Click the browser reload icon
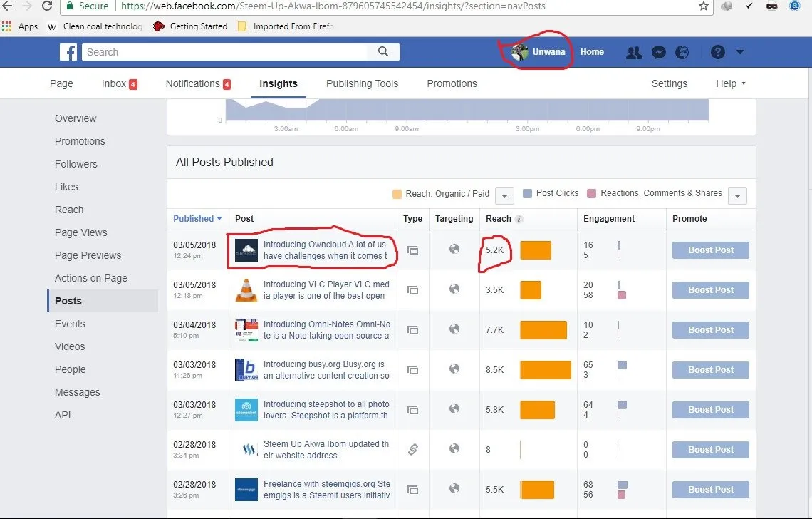812x519 pixels. (46, 6)
